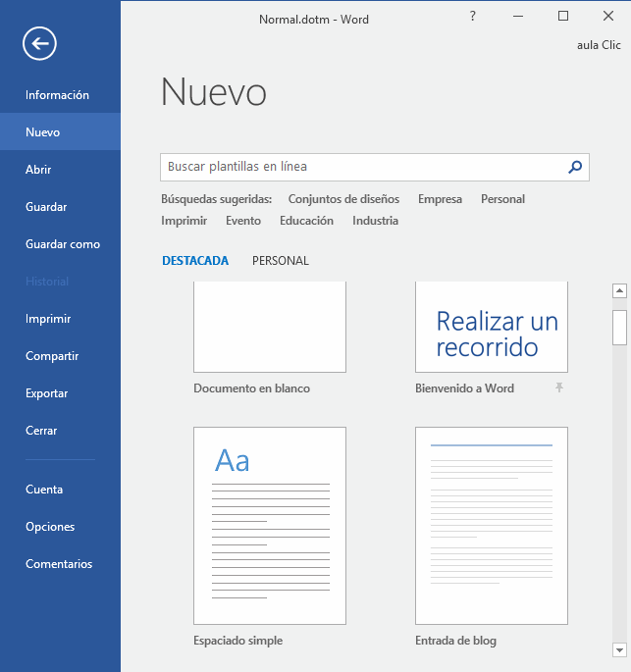The image size is (631, 672).
Task: Search suggested Industria templates
Action: click(x=375, y=221)
